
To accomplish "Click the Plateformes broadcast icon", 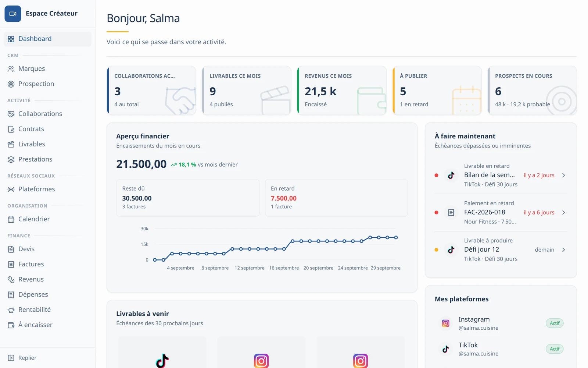I will tap(11, 189).
